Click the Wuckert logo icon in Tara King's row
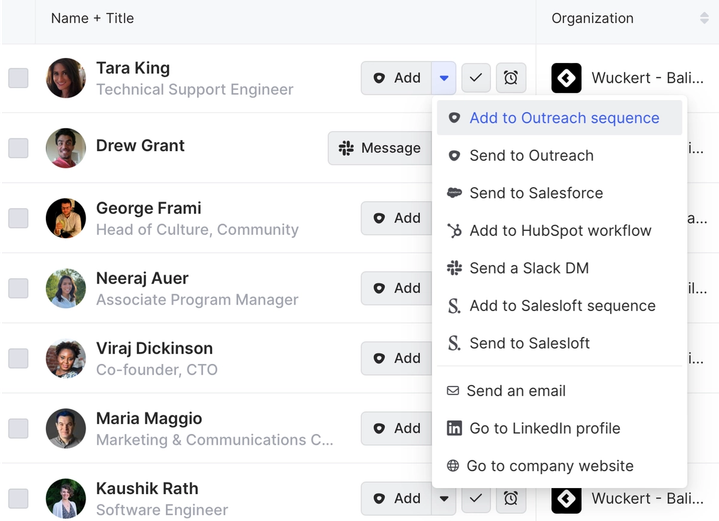 567,78
